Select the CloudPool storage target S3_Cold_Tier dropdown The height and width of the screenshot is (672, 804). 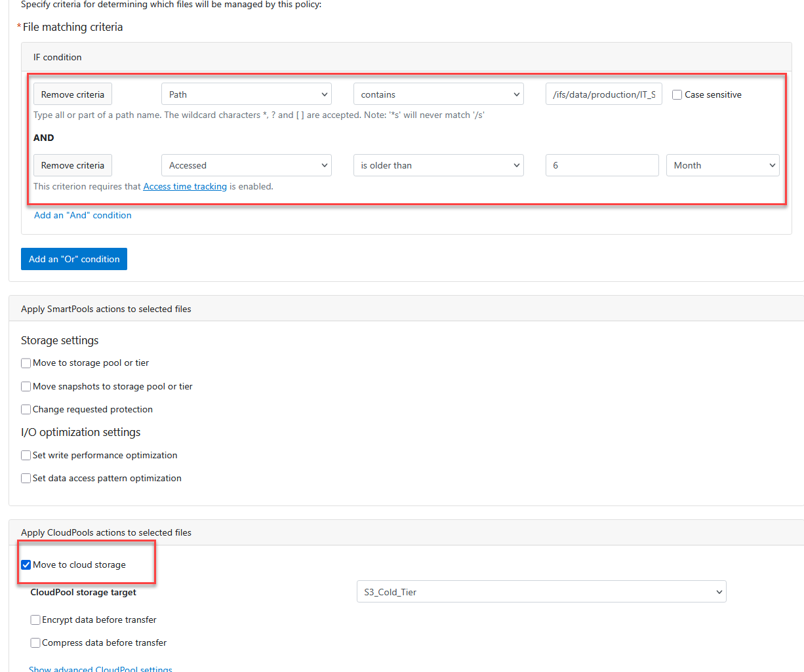click(x=541, y=592)
